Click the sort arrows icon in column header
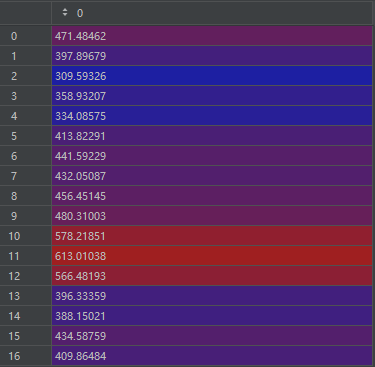 click(65, 12)
